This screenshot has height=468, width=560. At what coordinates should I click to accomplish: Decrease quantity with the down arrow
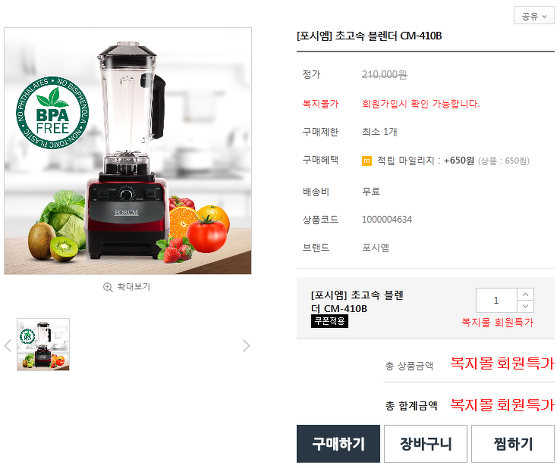pyautogui.click(x=525, y=307)
